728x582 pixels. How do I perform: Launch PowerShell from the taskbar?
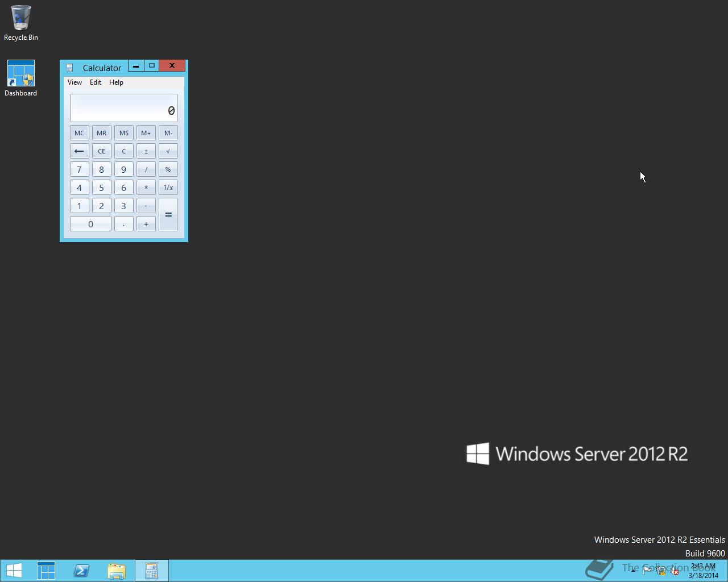(81, 571)
